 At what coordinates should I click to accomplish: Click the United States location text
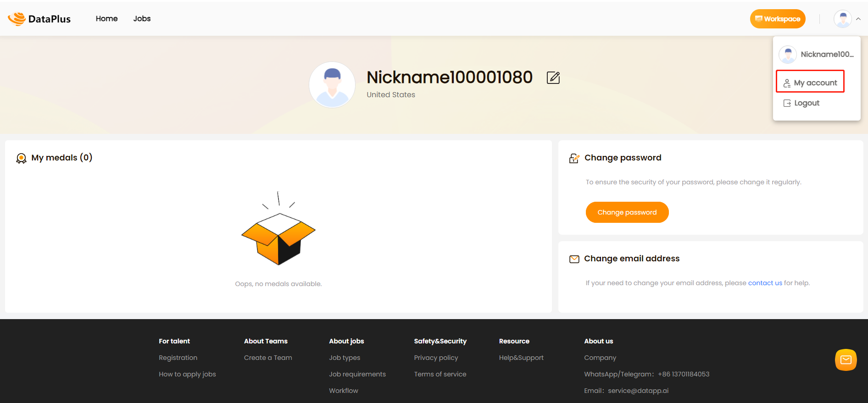391,94
